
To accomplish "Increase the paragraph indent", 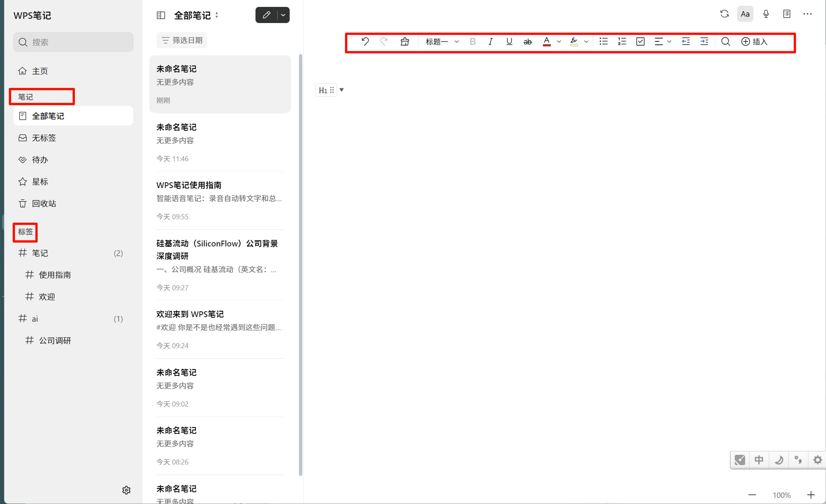I will pyautogui.click(x=704, y=41).
